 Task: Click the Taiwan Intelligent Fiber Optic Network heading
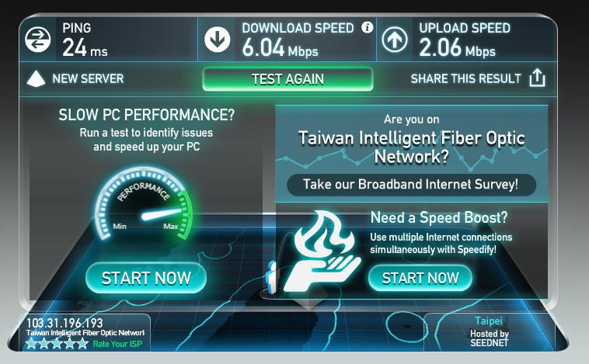coord(412,147)
